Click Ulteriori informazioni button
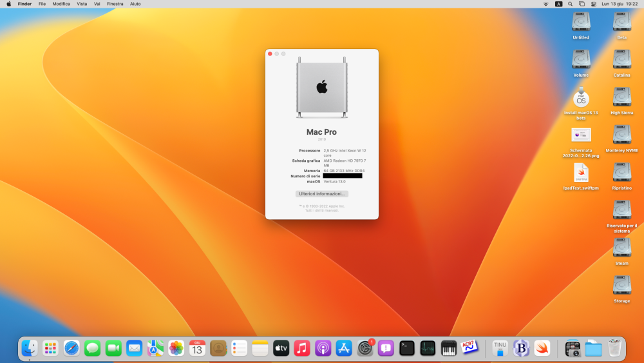Screen dimensions: 644x363 coord(321,193)
